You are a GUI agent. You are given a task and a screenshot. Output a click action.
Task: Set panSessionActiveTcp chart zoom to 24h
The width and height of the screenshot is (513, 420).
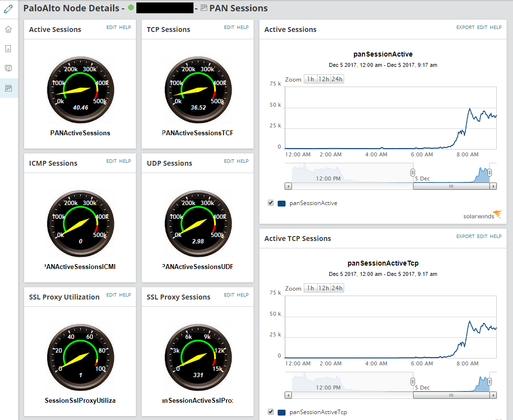coord(337,288)
